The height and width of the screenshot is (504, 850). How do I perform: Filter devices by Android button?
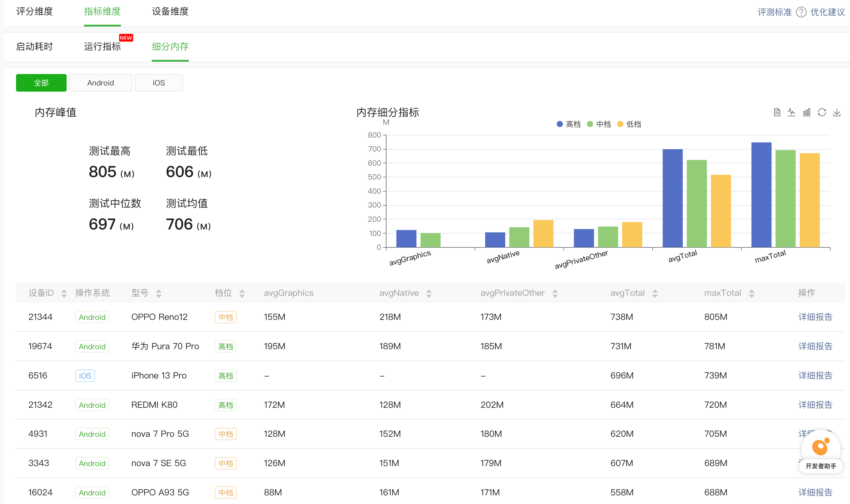(101, 83)
